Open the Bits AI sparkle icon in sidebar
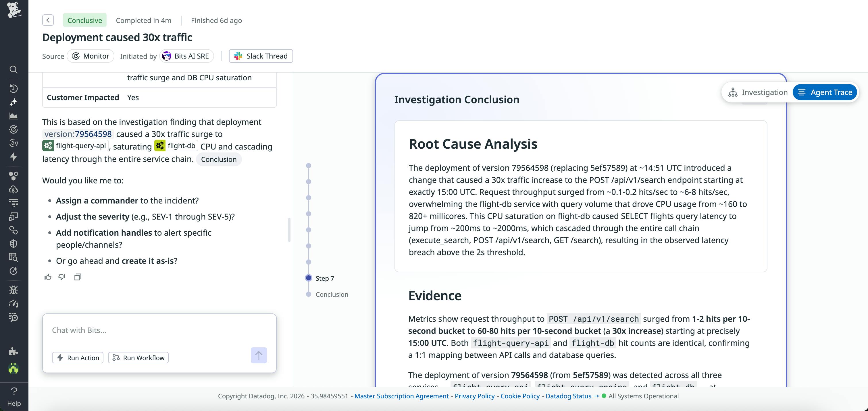The height and width of the screenshot is (411, 868). click(x=14, y=102)
